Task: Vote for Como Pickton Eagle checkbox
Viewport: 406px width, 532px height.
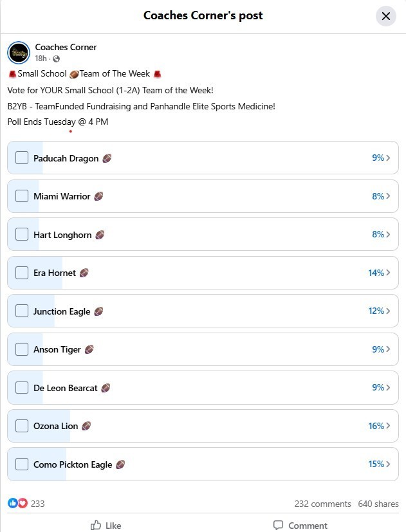Action: tap(22, 464)
